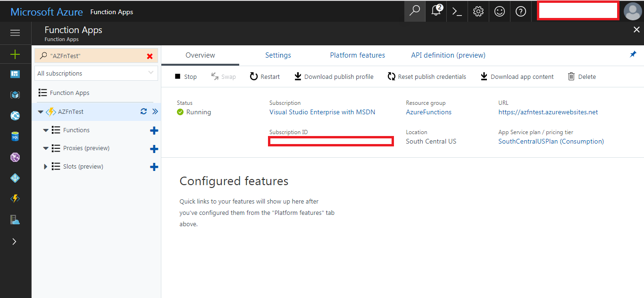This screenshot has height=298, width=644.
Task: Collapse the AZFnTest tree node arrow
Action: point(41,112)
